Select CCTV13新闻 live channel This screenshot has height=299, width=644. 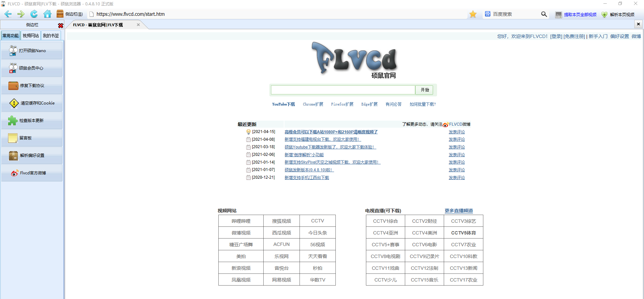click(464, 268)
